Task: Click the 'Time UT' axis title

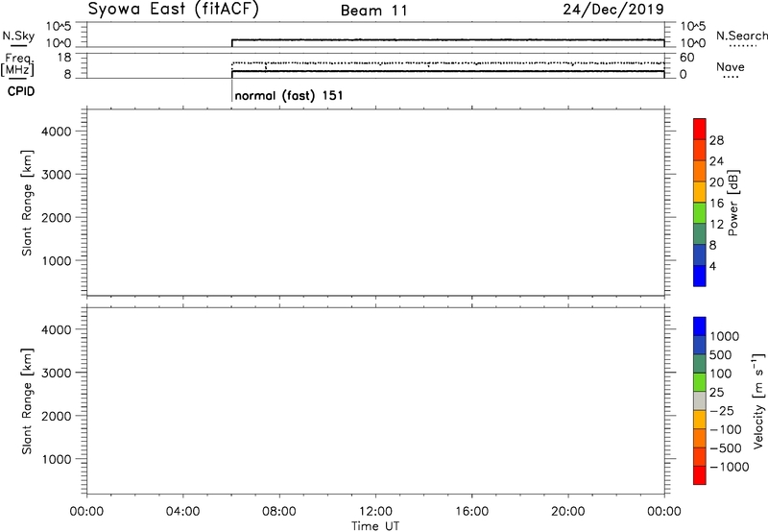Action: pyautogui.click(x=375, y=526)
